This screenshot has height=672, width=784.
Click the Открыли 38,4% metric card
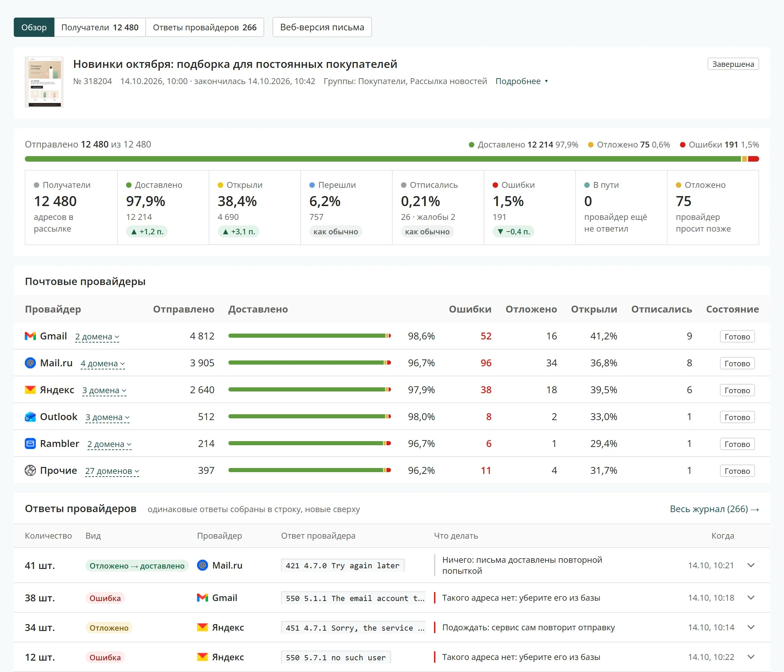(x=255, y=207)
